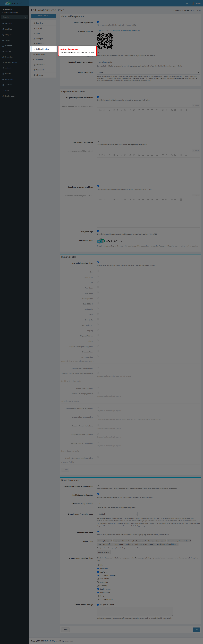This screenshot has height=644, width=203.
Task: Switch to the Overview tab
Action: tap(44, 23)
